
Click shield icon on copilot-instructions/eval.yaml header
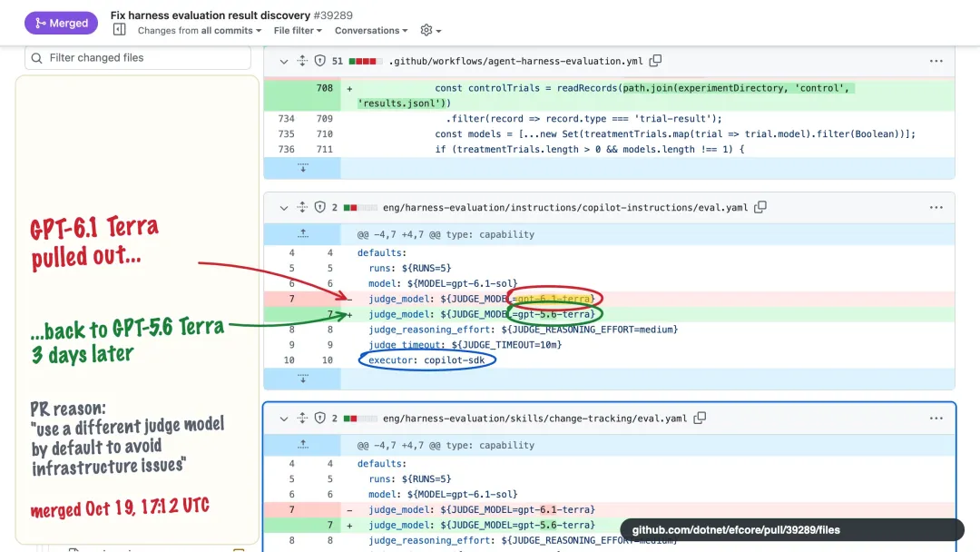click(x=320, y=207)
